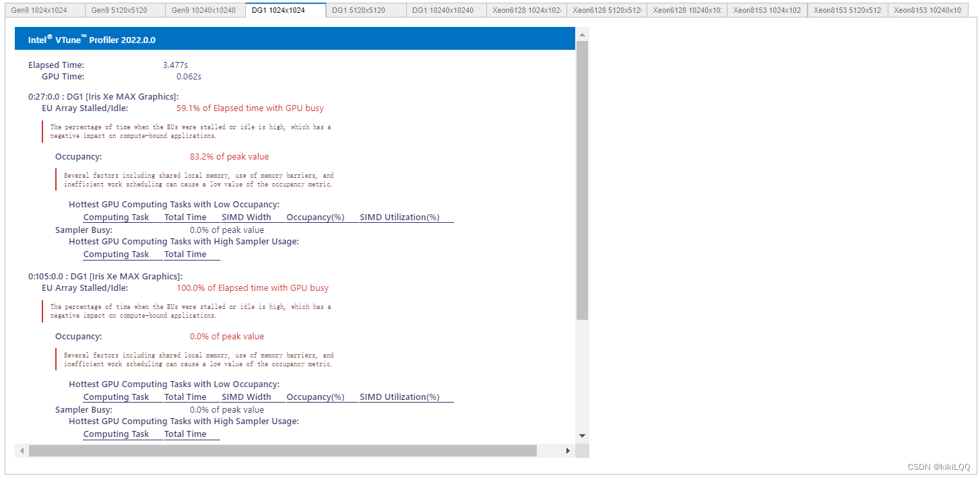Open the Xeon6128 1024x1024 tab
This screenshot has height=478, width=980.
[x=526, y=10]
